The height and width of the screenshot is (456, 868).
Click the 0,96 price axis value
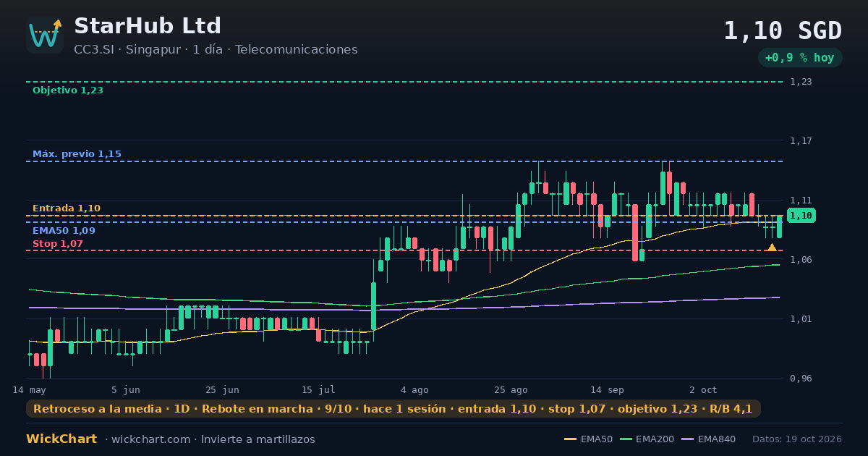coord(801,379)
